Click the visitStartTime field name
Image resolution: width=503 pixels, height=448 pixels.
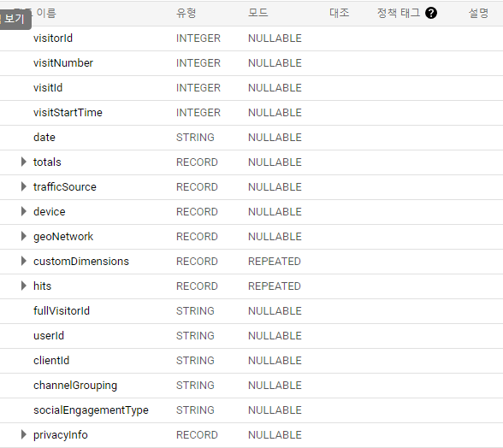(68, 113)
